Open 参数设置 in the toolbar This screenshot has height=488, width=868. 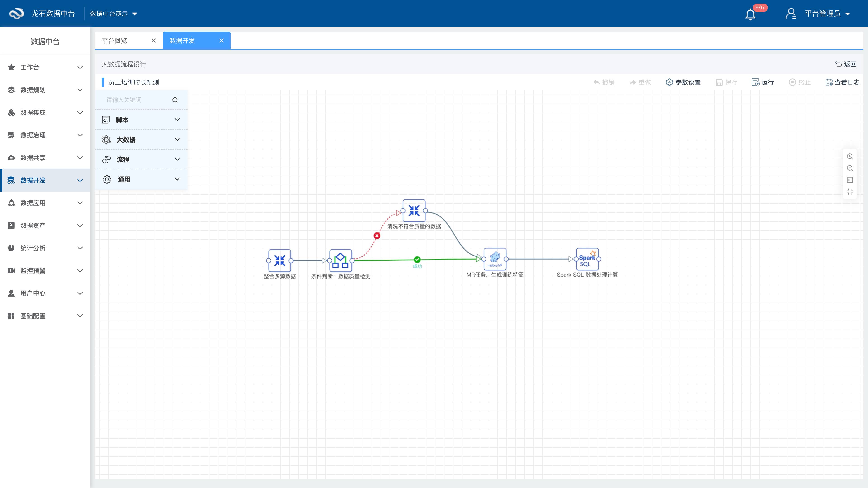[x=683, y=82]
